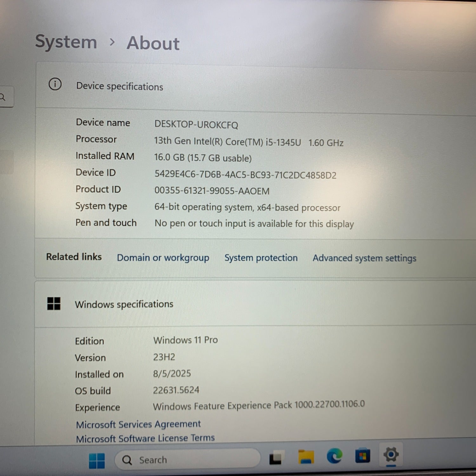Click the Device specifications info icon
The image size is (476, 476).
coord(55,84)
